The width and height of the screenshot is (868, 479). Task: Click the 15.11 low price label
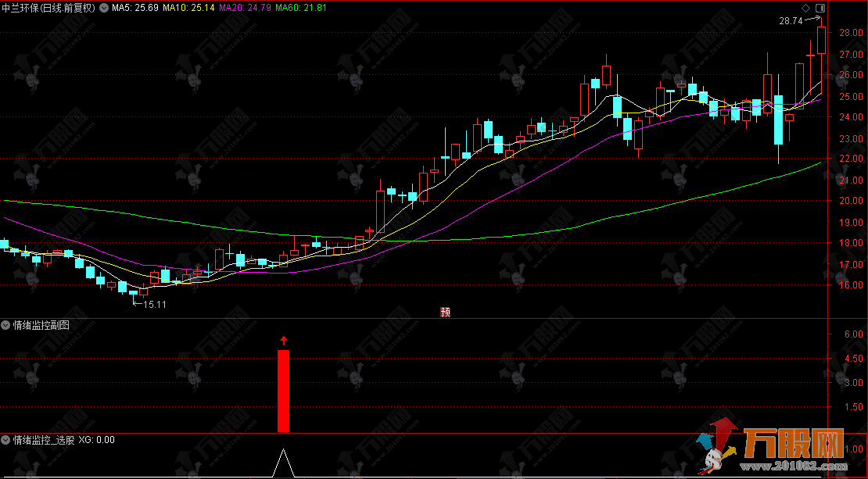pyautogui.click(x=155, y=304)
